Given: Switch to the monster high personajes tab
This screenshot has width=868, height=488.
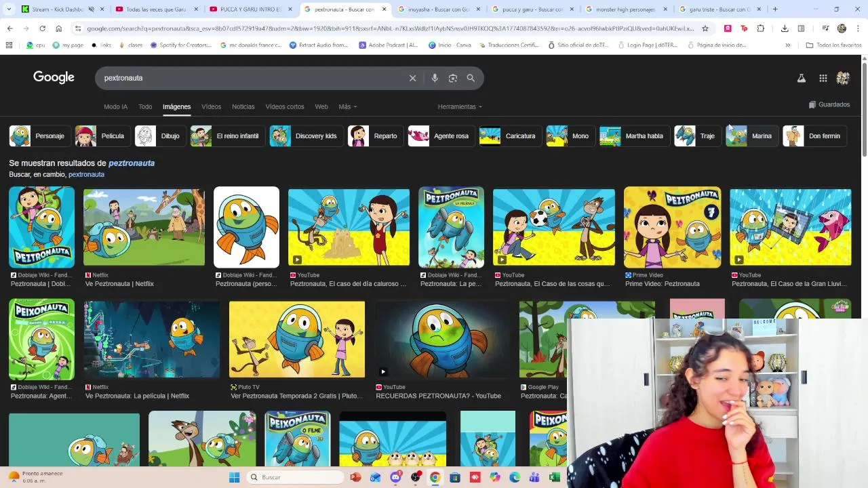Looking at the screenshot, I should coord(627,9).
